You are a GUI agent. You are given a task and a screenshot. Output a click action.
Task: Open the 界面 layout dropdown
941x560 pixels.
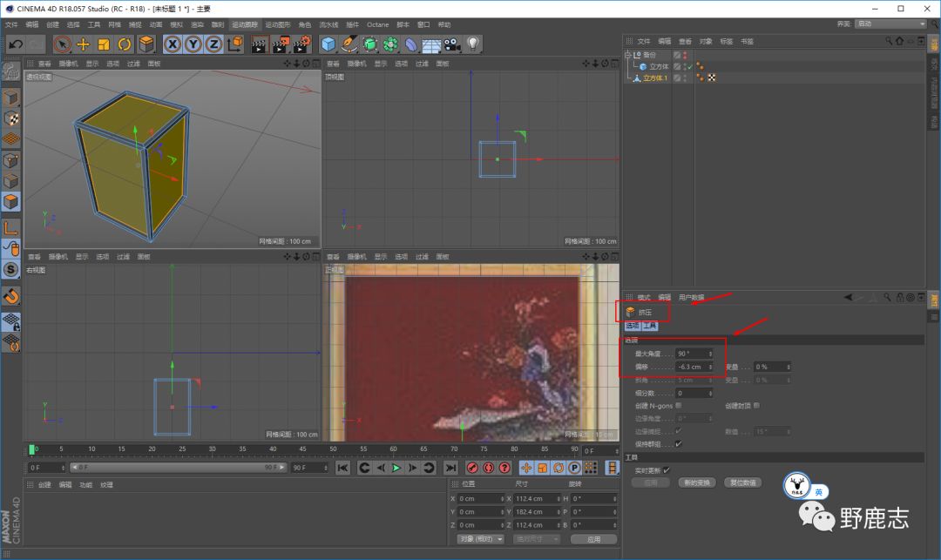(890, 24)
